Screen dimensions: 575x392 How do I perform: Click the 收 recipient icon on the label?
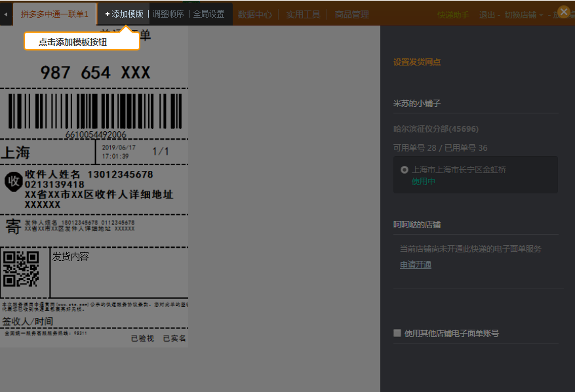pyautogui.click(x=13, y=182)
